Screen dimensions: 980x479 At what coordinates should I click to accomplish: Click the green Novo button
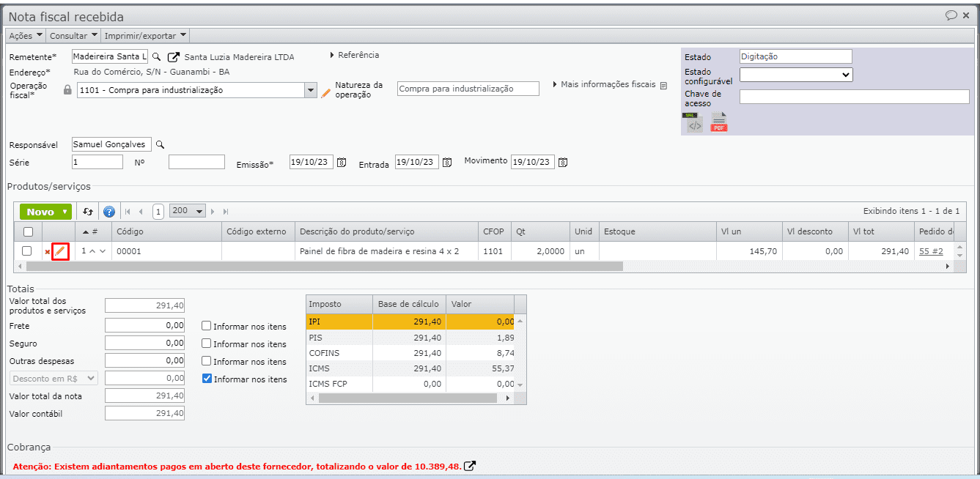[x=45, y=212]
